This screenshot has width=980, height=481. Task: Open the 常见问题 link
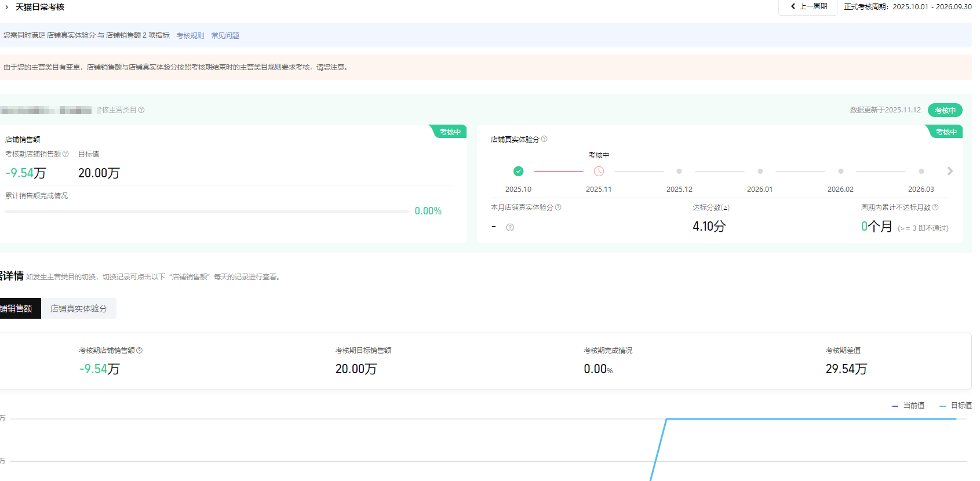(225, 36)
